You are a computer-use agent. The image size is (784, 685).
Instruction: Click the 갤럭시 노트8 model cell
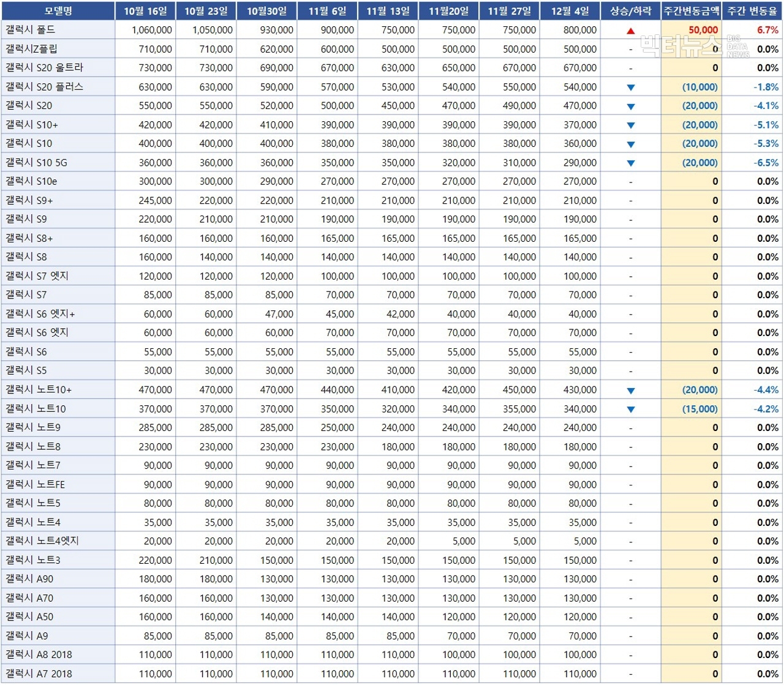58,446
